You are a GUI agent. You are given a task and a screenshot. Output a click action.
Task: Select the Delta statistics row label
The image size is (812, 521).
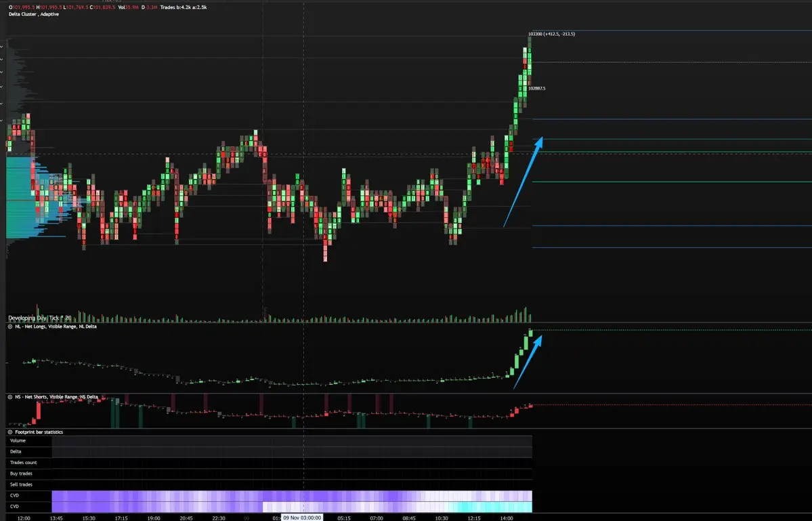point(16,452)
